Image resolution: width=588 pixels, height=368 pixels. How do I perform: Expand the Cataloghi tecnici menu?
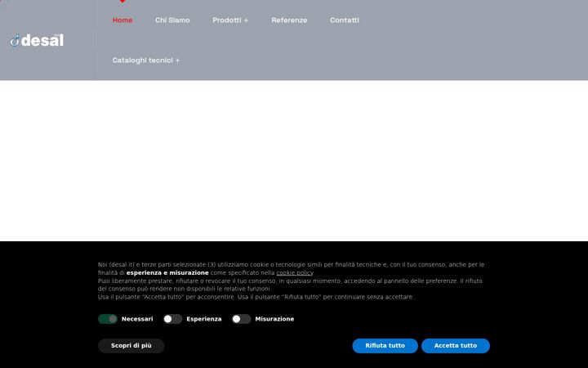(x=146, y=61)
